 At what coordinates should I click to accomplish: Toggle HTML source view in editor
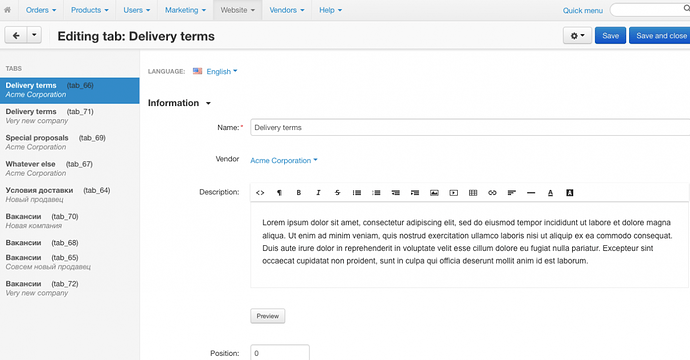pyautogui.click(x=260, y=193)
